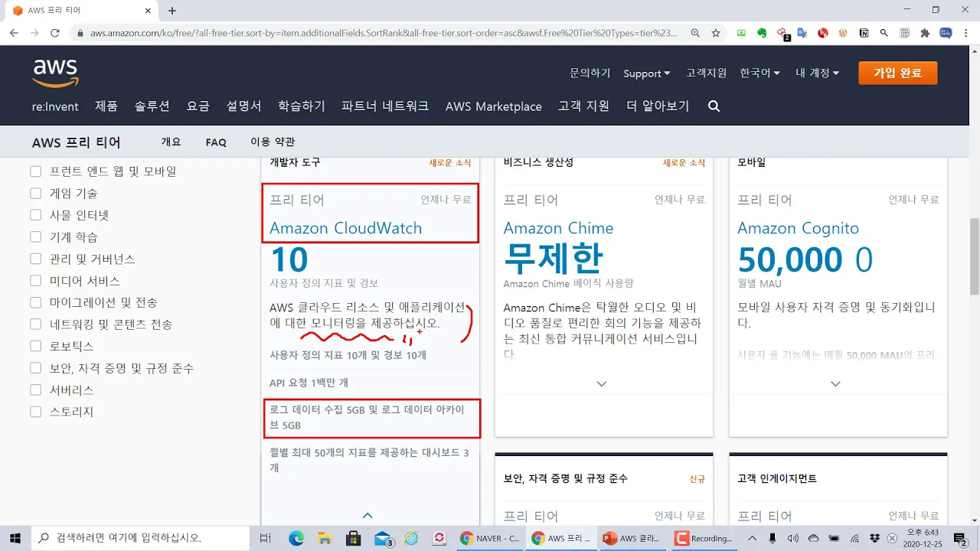Open Microsoft Store from the taskbar

click(x=354, y=538)
